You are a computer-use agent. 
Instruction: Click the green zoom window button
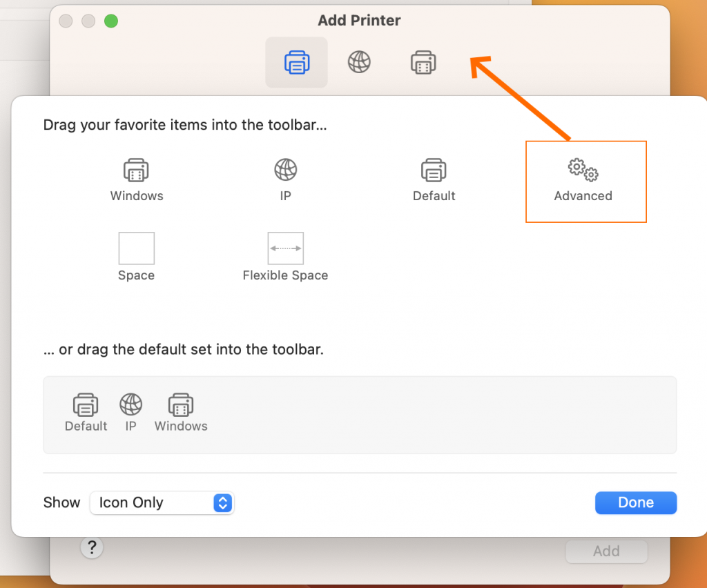[x=110, y=21]
